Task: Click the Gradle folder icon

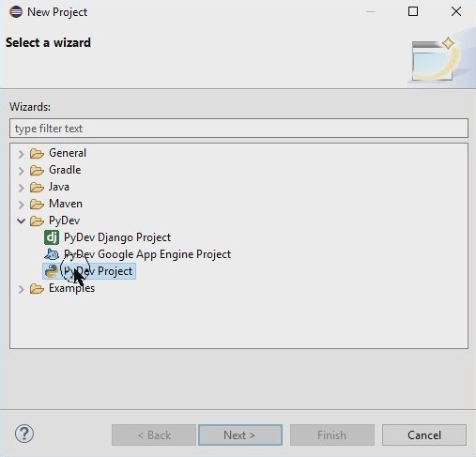Action: pyautogui.click(x=37, y=170)
